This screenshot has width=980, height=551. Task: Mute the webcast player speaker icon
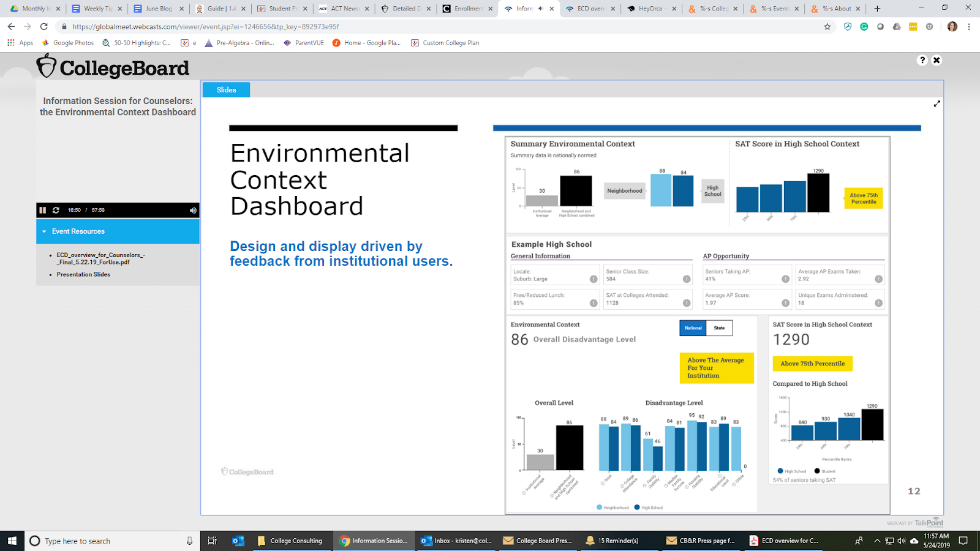pos(193,210)
